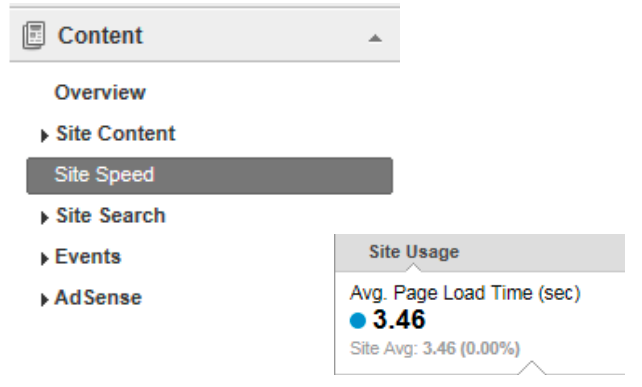Image resolution: width=642 pixels, height=387 pixels.
Task: Select the highlighted Site Speed item
Action: (210, 176)
